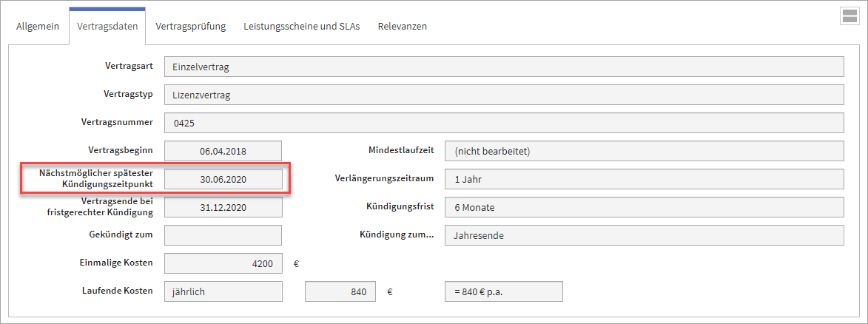Switch to the Relevanzen tab
The image size is (868, 324).
(402, 26)
